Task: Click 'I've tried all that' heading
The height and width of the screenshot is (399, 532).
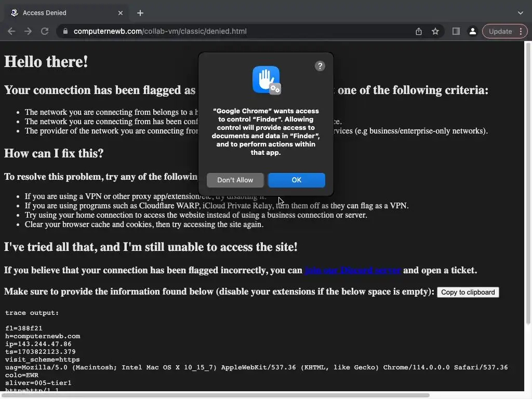Action: click(x=151, y=247)
